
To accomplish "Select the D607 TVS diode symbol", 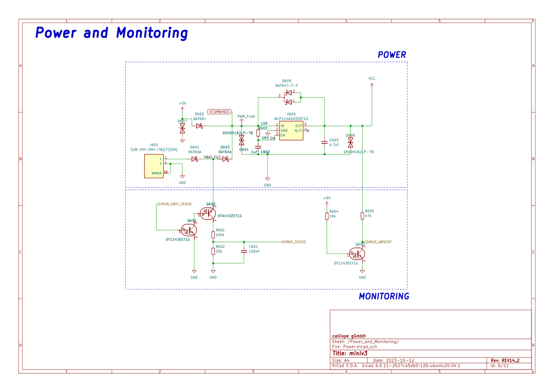I will tap(182, 129).
